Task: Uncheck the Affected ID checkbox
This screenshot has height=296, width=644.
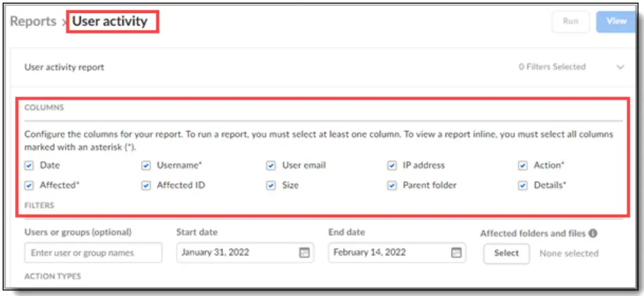Action: click(146, 186)
